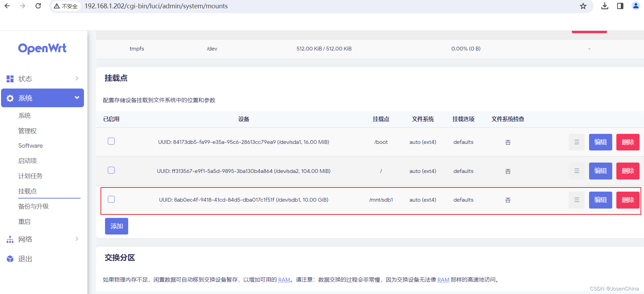The height and width of the screenshot is (294, 644).
Task: Bookmark this page with the star icon
Action: pos(583,6)
